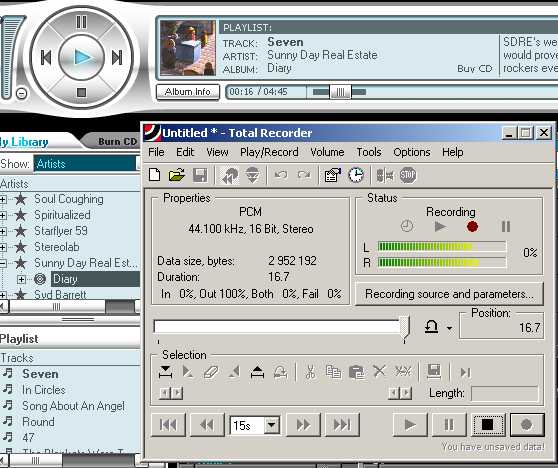Click the Total Recorder Pause button
Screen dimensions: 558x468
(449, 425)
